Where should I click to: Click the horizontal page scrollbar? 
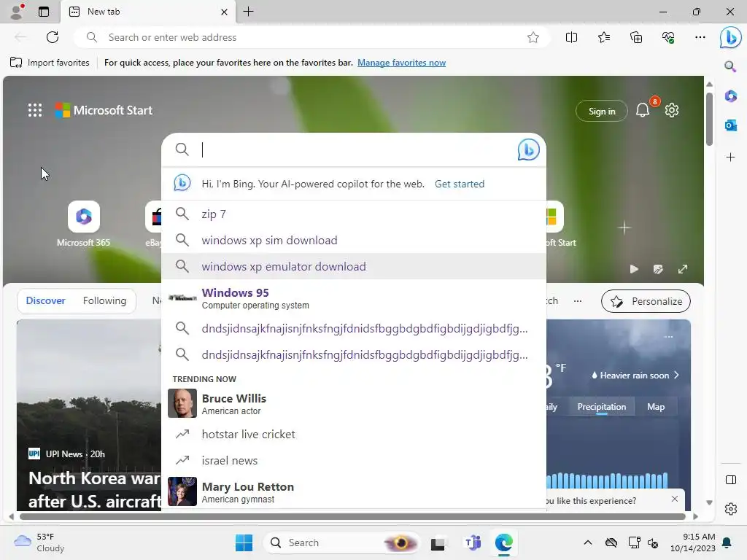[x=352, y=516]
